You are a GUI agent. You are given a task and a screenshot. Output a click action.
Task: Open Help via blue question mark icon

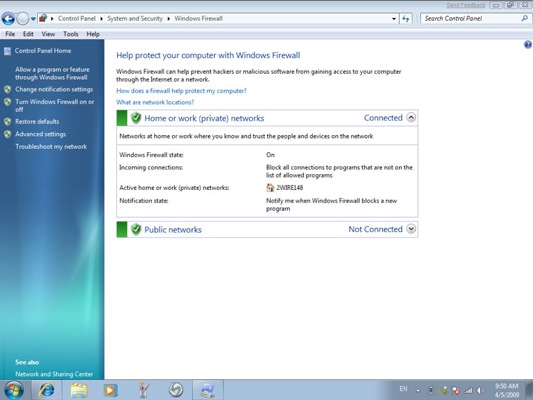[x=528, y=44]
